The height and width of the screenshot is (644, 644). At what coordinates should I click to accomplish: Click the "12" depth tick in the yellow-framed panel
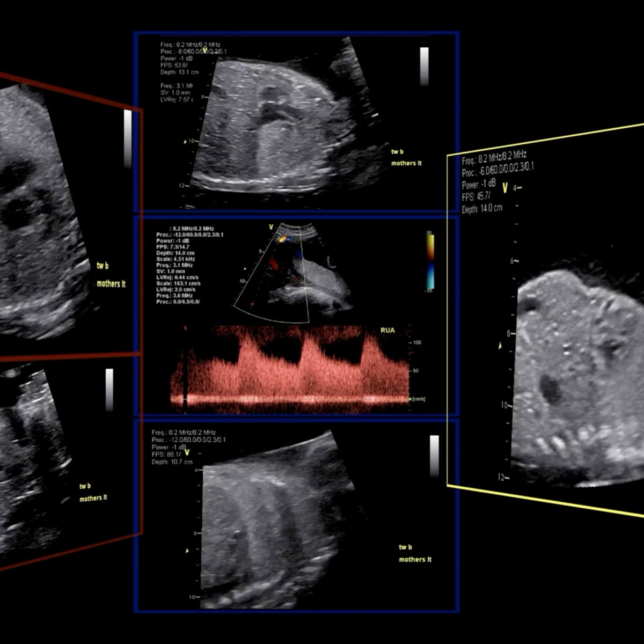pos(502,477)
